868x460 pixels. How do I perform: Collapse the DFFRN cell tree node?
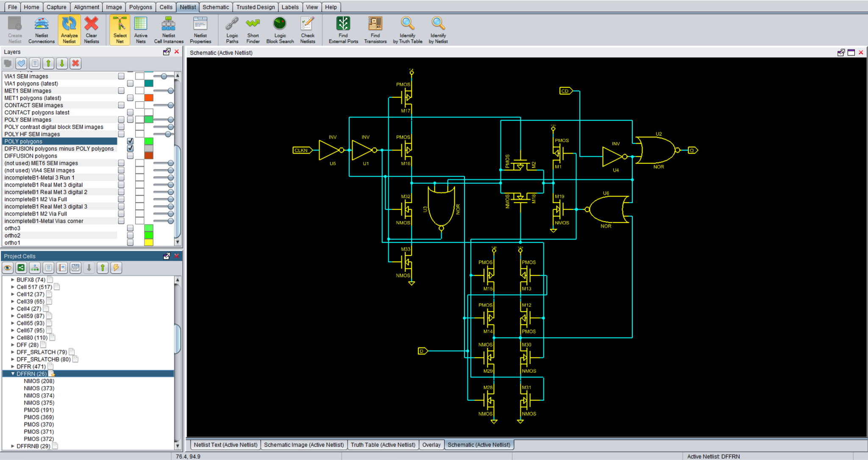tap(13, 374)
